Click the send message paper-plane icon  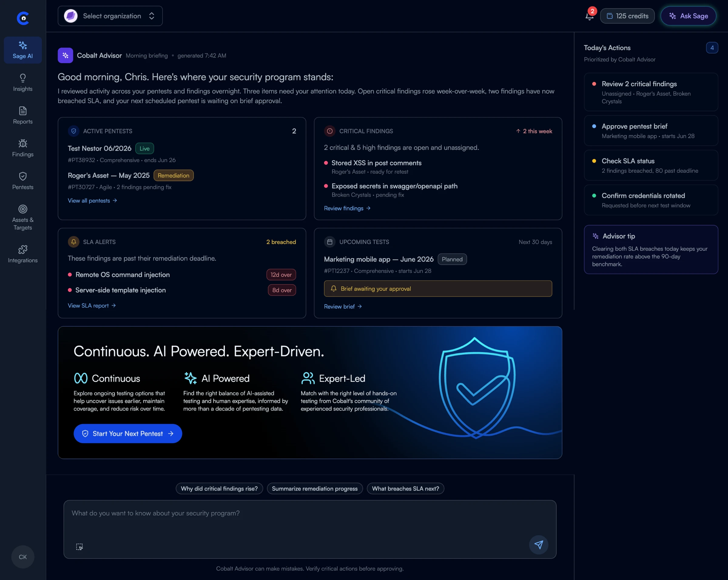(x=539, y=544)
